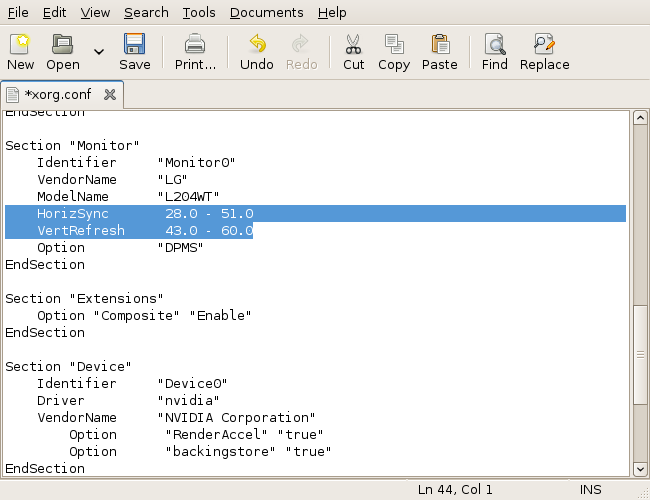Open the Documents menu
Viewport: 650px width, 500px height.
coord(267,13)
